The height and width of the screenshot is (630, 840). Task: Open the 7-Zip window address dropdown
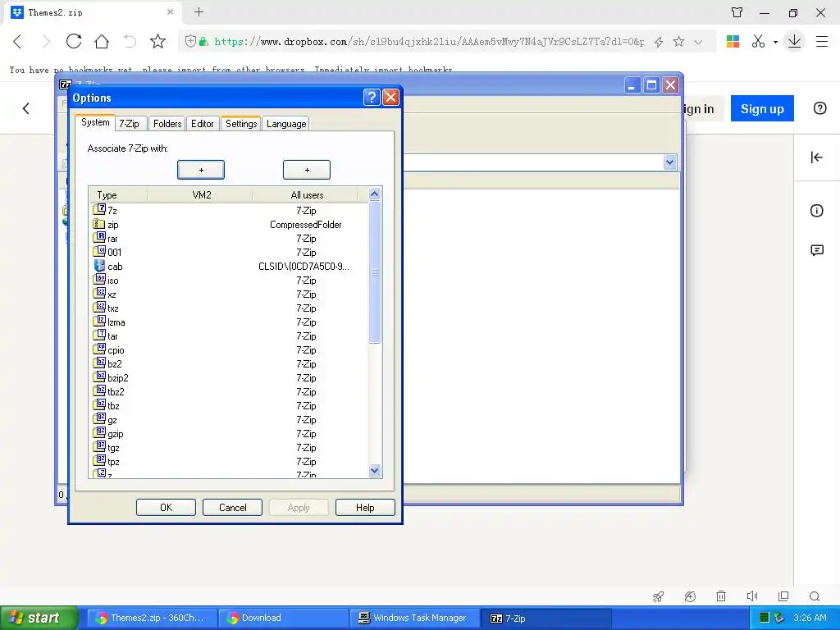point(669,162)
